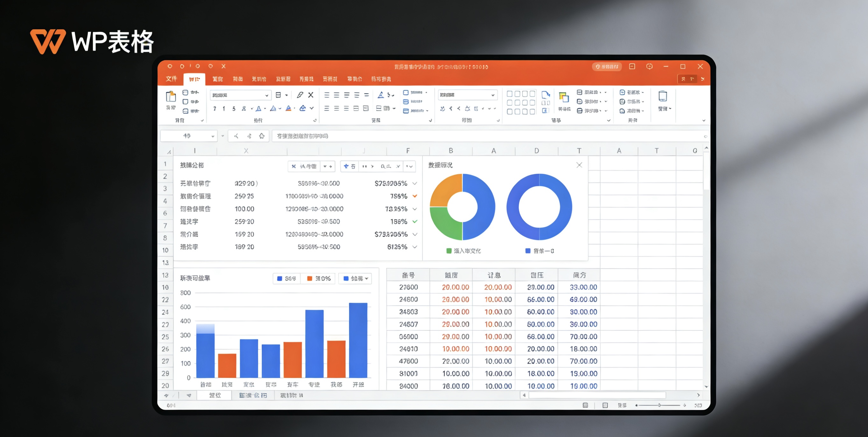The image size is (868, 437).
Task: Open the font name combo box dropdown
Action: point(266,95)
